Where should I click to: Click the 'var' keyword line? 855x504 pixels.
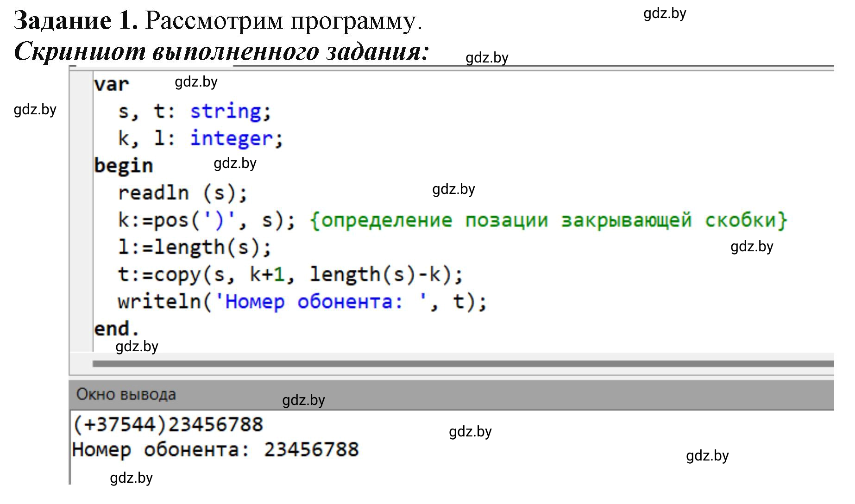111,85
